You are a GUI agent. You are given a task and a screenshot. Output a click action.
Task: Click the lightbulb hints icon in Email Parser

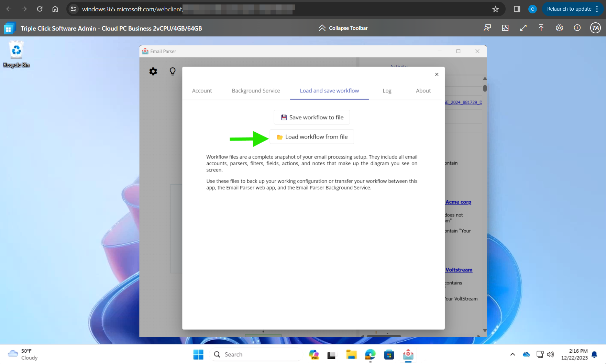point(173,71)
